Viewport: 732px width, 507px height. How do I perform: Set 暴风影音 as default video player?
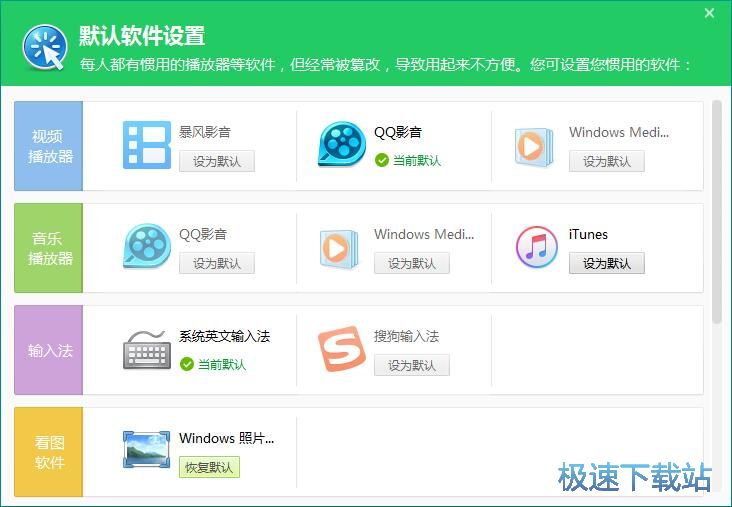click(217, 161)
